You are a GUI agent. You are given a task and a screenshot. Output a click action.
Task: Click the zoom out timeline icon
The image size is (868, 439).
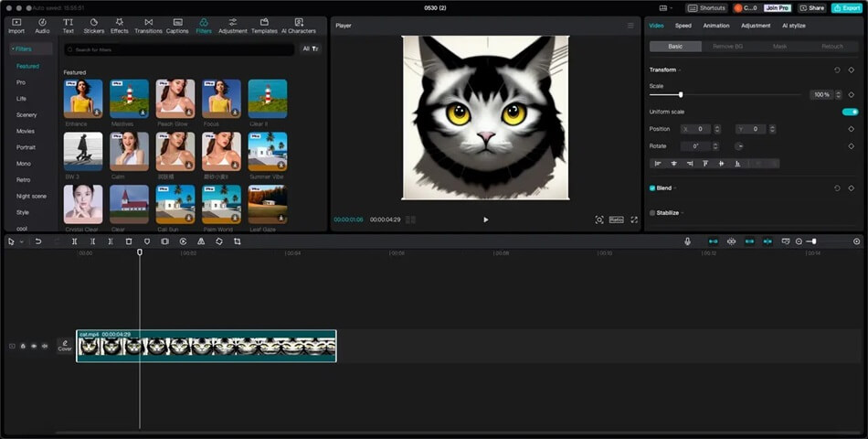pyautogui.click(x=799, y=241)
